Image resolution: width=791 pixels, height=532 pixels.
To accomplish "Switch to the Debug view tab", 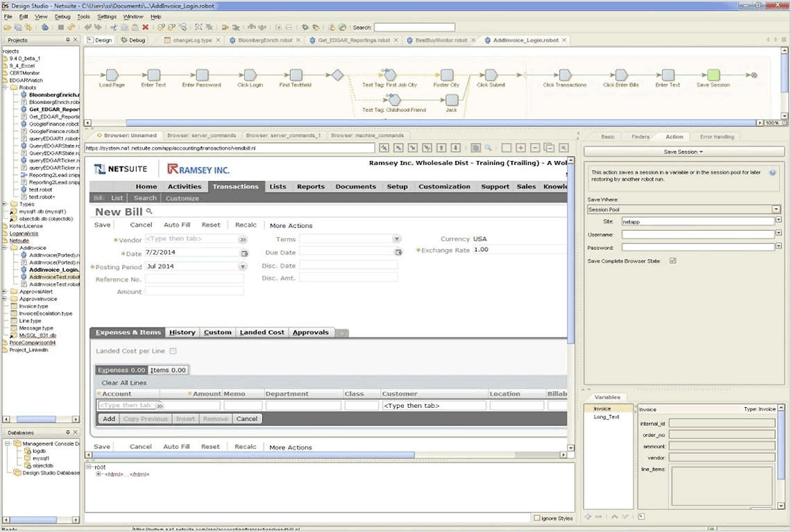I will [x=133, y=40].
